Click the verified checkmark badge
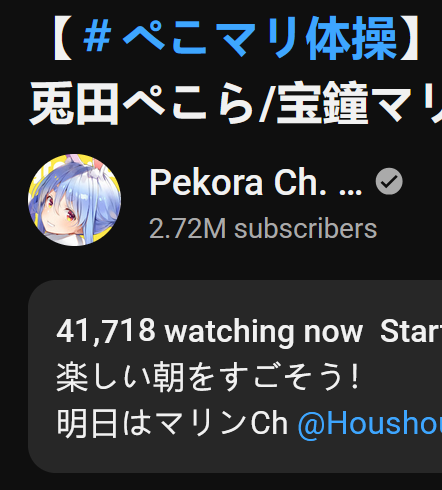The image size is (442, 490). (389, 181)
